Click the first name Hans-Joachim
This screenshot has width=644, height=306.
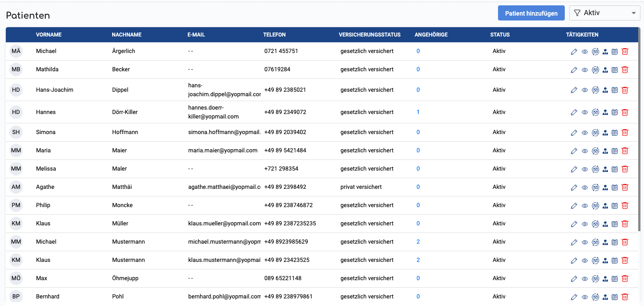(x=55, y=90)
